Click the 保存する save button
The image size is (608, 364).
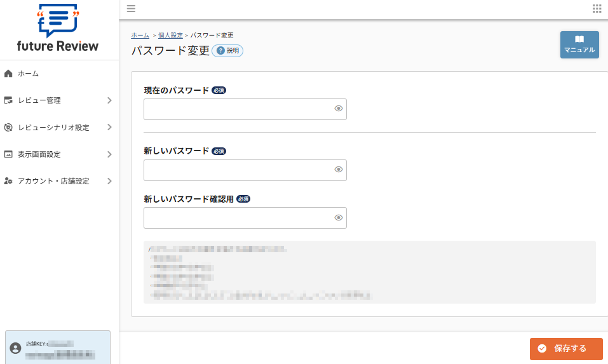click(x=566, y=349)
